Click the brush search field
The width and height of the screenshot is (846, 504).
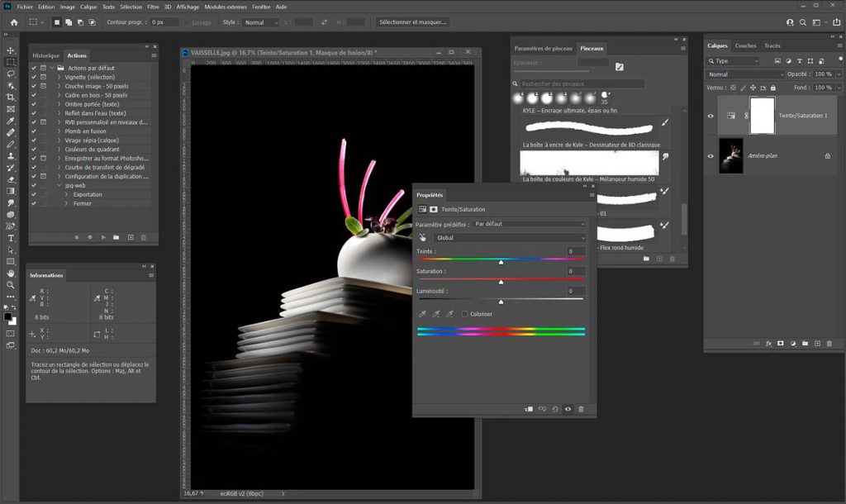click(582, 84)
